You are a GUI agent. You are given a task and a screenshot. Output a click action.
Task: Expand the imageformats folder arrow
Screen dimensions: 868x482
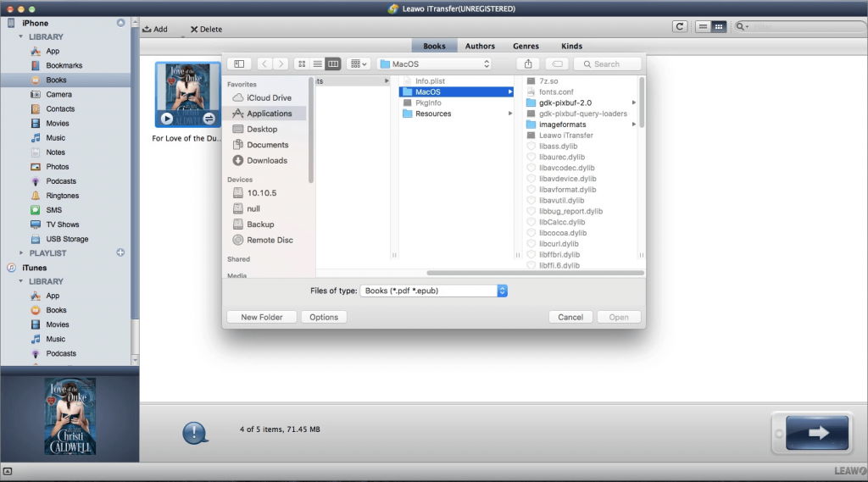633,125
